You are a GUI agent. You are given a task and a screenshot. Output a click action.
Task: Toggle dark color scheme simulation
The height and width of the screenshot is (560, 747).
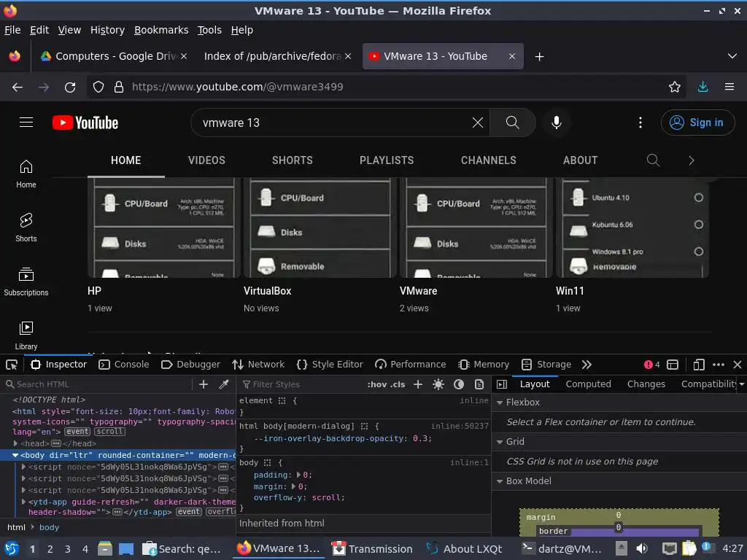tap(459, 384)
